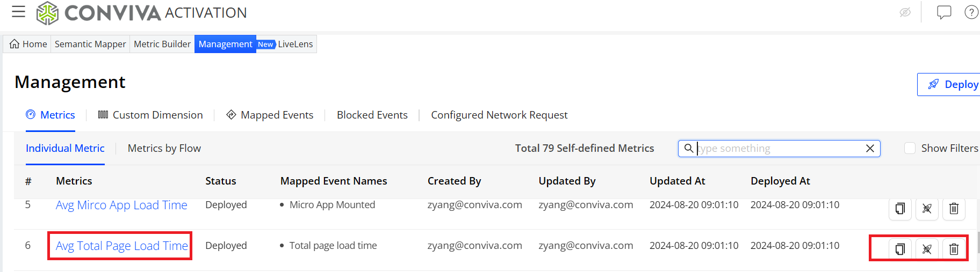The height and width of the screenshot is (272, 980).
Task: Go to the Mapped Events tab
Action: [x=270, y=115]
